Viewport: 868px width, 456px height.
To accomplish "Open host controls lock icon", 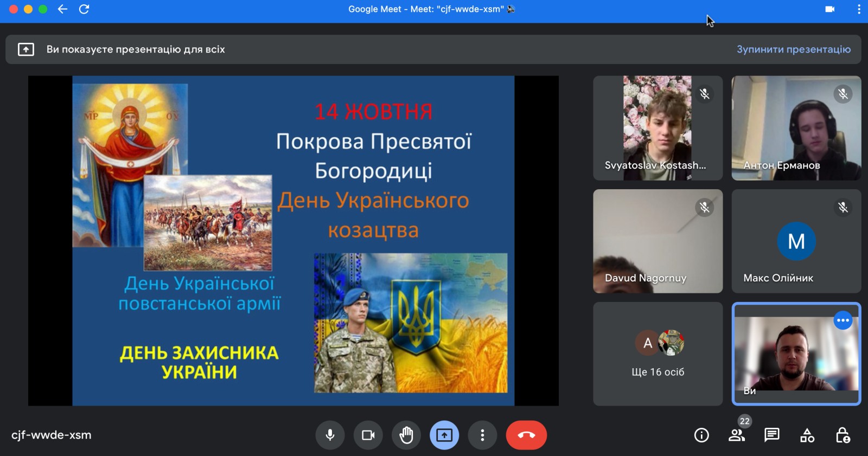I will [x=843, y=435].
